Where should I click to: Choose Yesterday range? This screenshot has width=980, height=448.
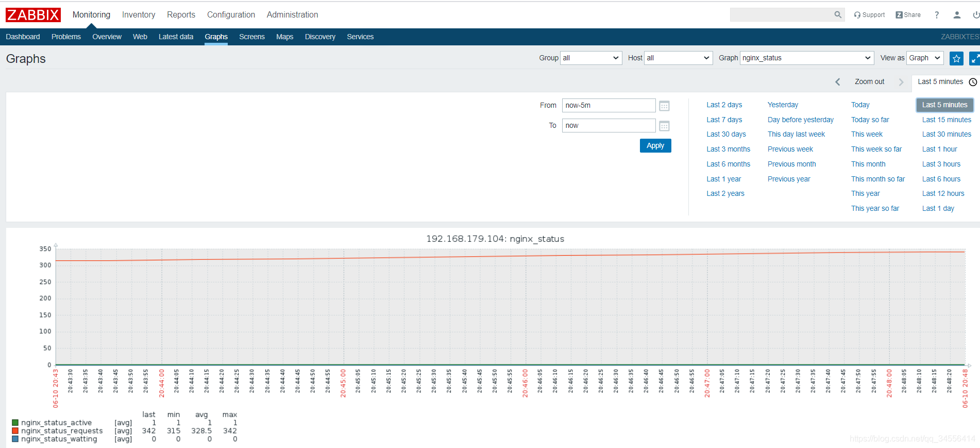[783, 105]
